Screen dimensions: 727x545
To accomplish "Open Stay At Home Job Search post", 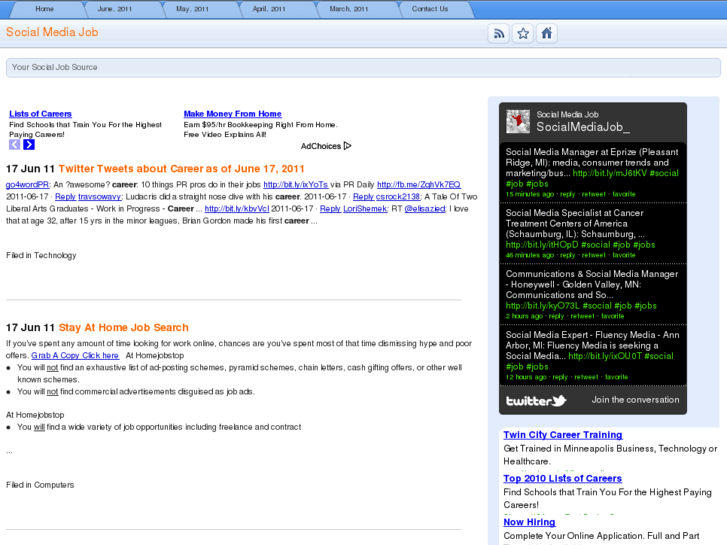I will [x=123, y=327].
